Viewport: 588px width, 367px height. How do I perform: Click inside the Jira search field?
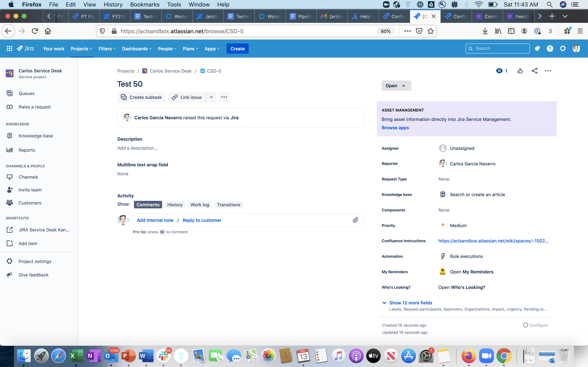(498, 48)
